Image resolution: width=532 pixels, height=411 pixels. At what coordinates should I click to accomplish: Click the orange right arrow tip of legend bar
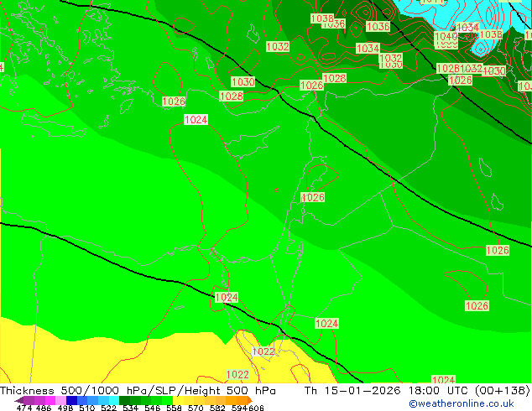coord(250,400)
